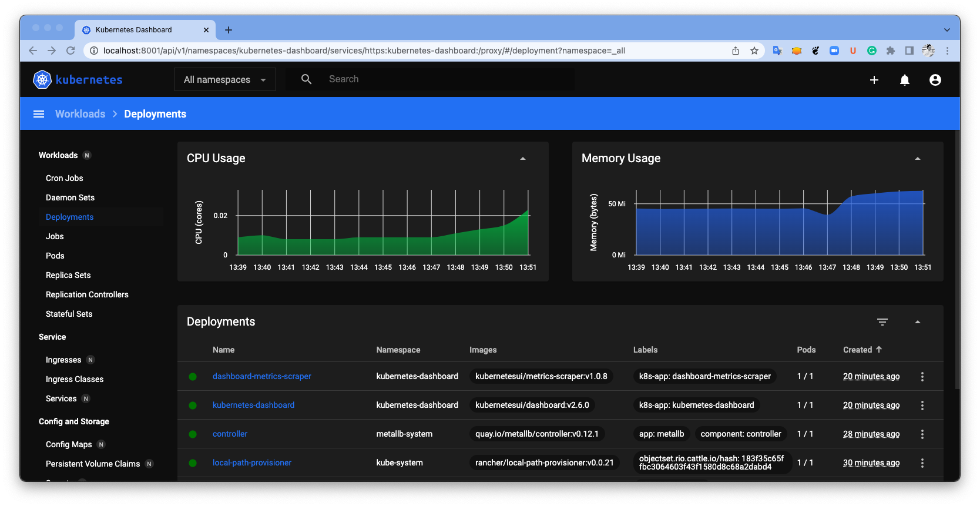The height and width of the screenshot is (506, 980).
Task: Click green status dot of controller deployment
Action: (193, 434)
